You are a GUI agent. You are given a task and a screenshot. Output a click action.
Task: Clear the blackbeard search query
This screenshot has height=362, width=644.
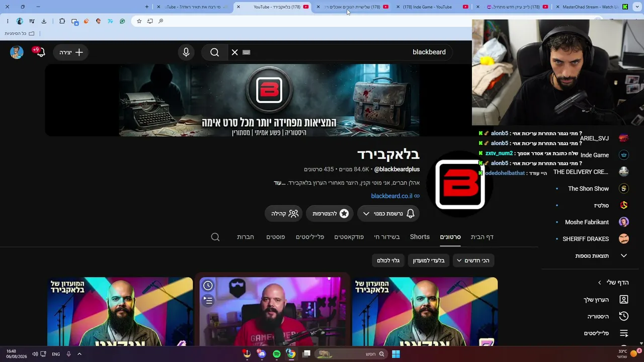click(x=235, y=52)
